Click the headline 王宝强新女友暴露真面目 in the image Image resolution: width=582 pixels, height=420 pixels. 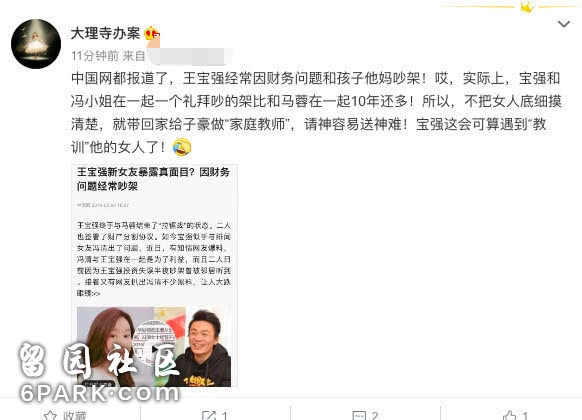(x=136, y=172)
